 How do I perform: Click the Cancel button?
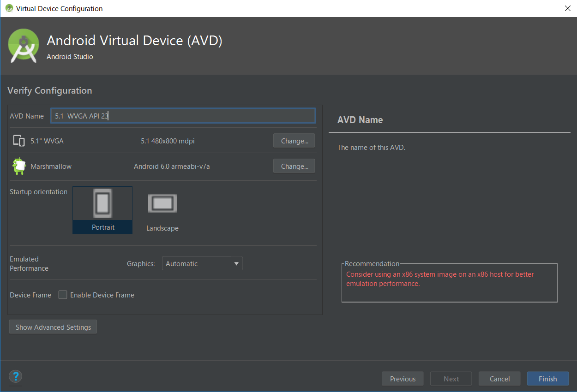[x=499, y=379]
